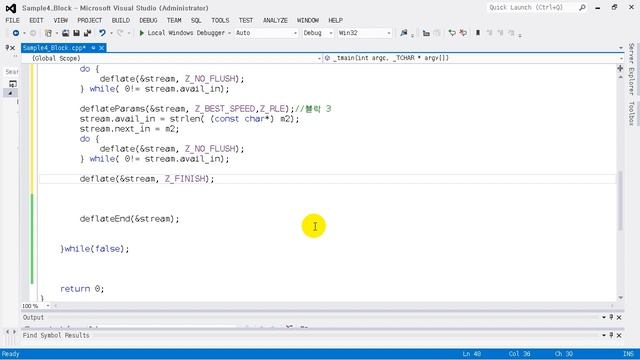
Task: Click the deflateEnd(&stream); code line
Action: point(129,219)
